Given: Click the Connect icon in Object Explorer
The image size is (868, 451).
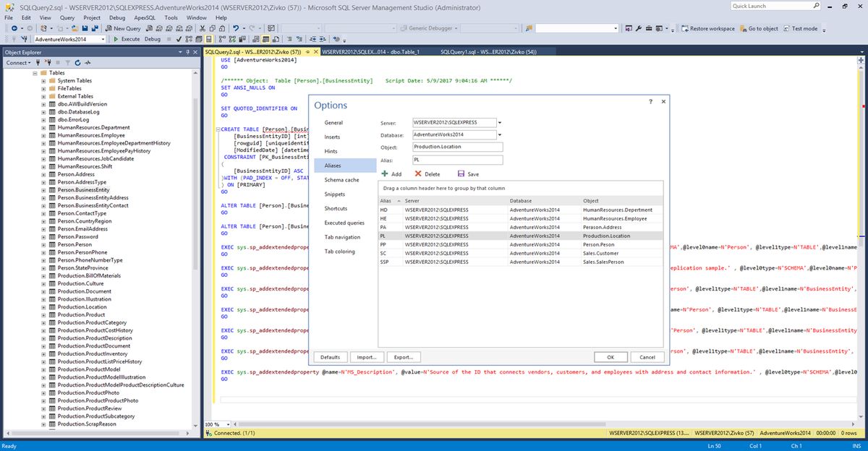Looking at the screenshot, I should pyautogui.click(x=18, y=62).
